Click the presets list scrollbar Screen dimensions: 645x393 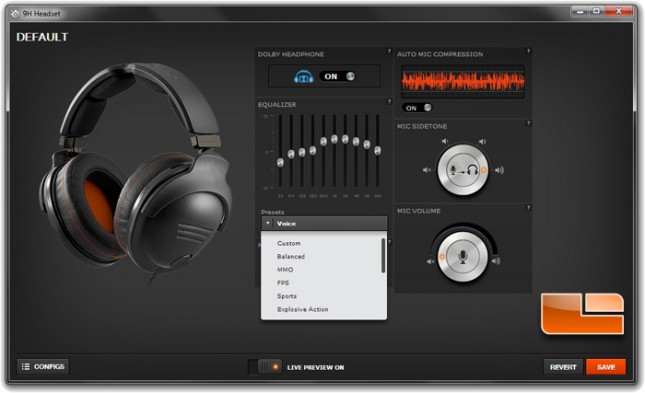tap(383, 255)
